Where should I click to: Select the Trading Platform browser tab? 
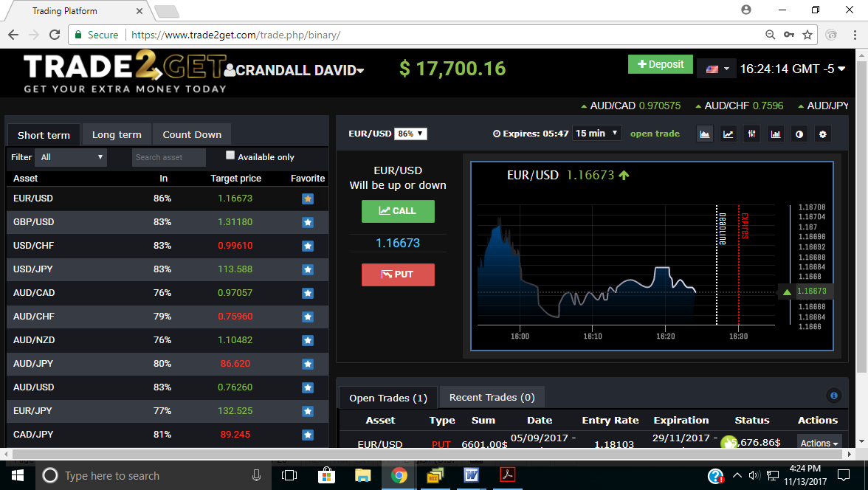point(79,11)
